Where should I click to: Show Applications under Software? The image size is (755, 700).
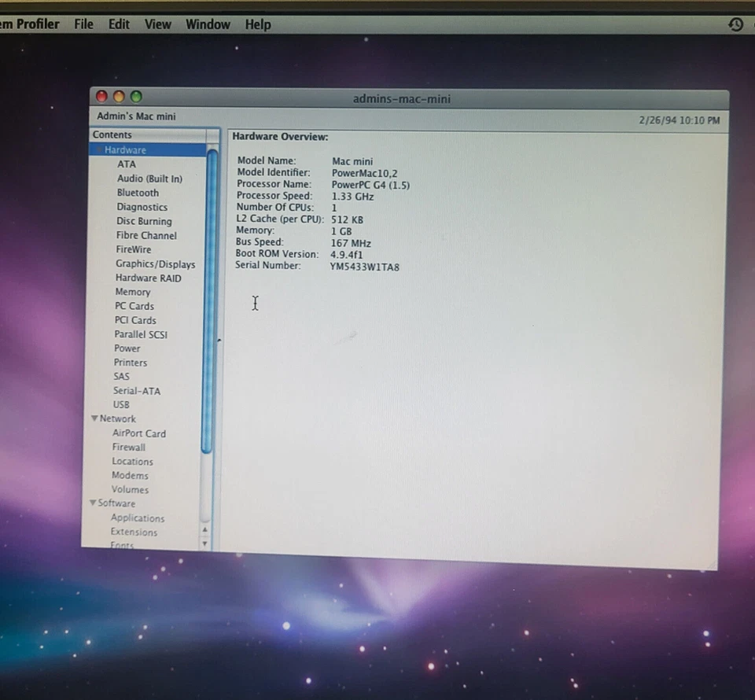[138, 518]
